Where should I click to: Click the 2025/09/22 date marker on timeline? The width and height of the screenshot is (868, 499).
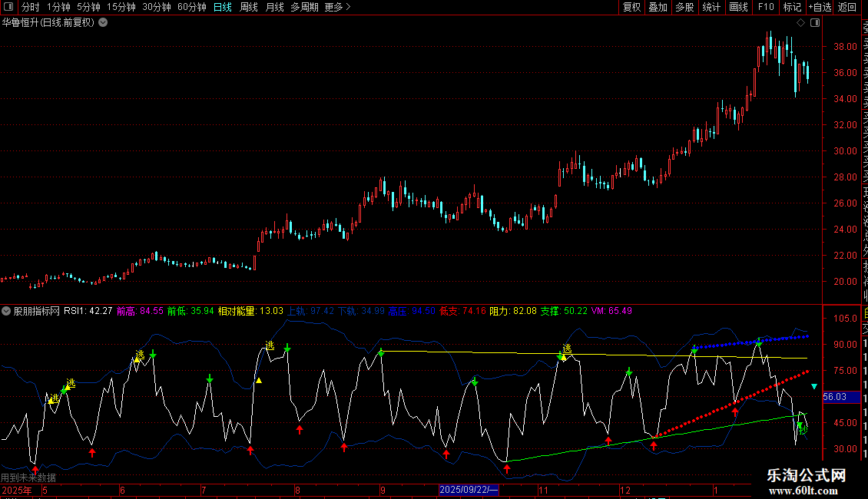469,490
